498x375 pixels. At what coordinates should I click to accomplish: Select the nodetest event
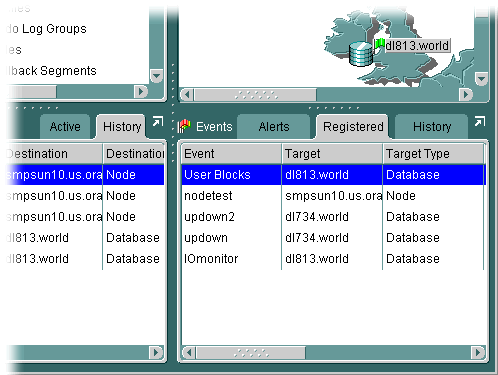(208, 196)
